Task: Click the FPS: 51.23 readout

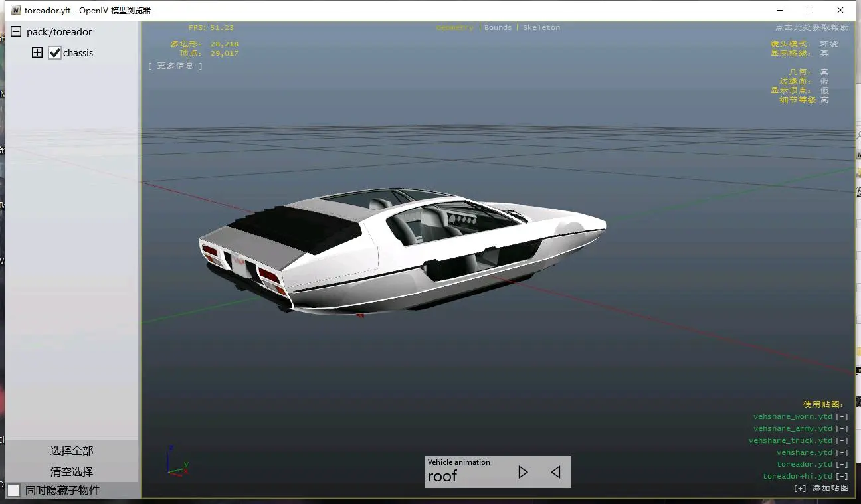Action: pyautogui.click(x=211, y=28)
